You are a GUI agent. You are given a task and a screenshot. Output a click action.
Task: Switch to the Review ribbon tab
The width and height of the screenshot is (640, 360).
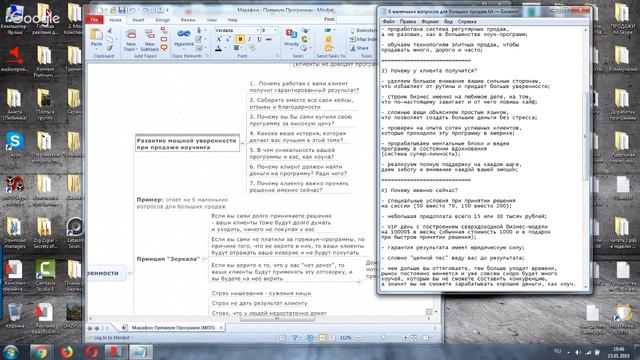pyautogui.click(x=188, y=20)
